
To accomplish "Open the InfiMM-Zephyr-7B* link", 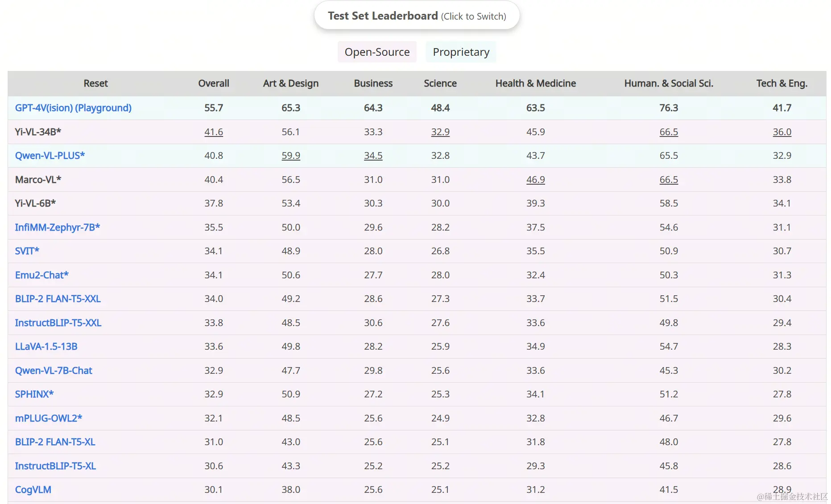I will click(58, 227).
